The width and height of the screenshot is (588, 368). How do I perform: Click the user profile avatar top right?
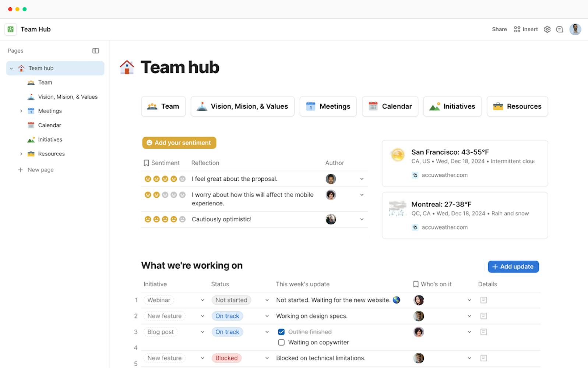pyautogui.click(x=575, y=29)
